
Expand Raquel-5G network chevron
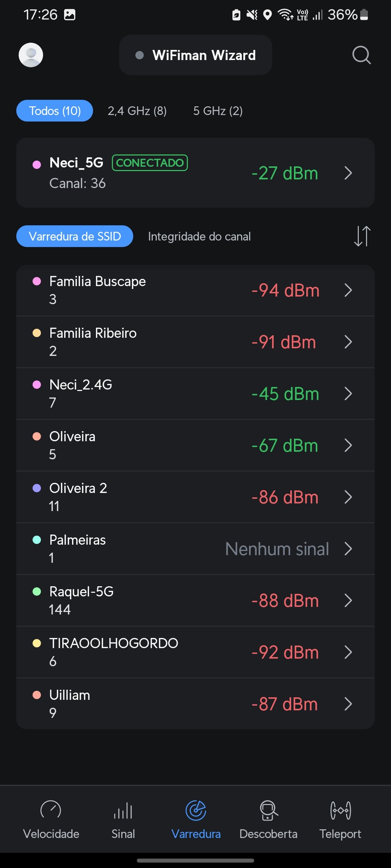coord(348,600)
